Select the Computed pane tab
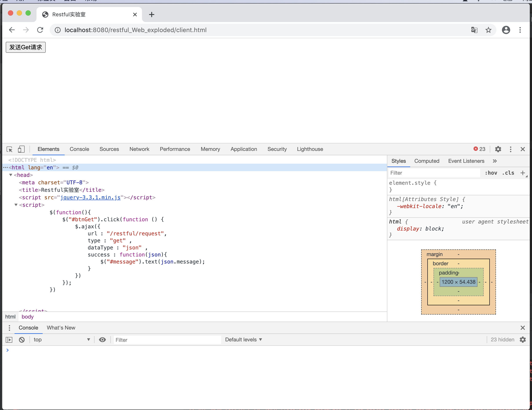This screenshot has width=532, height=410. click(426, 161)
